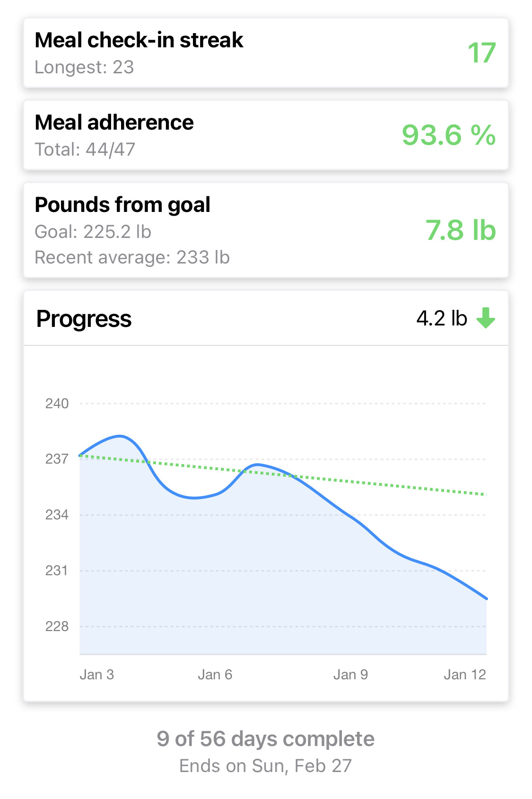The width and height of the screenshot is (532, 799).
Task: Open the Pounds from goal title
Action: (x=122, y=205)
